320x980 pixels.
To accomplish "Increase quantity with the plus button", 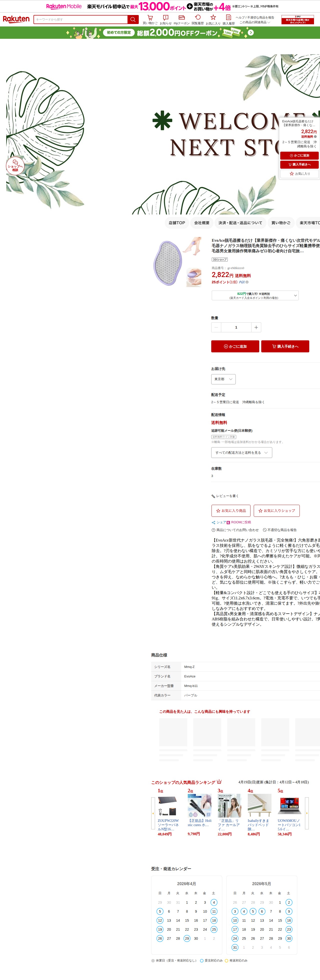I will [256, 327].
